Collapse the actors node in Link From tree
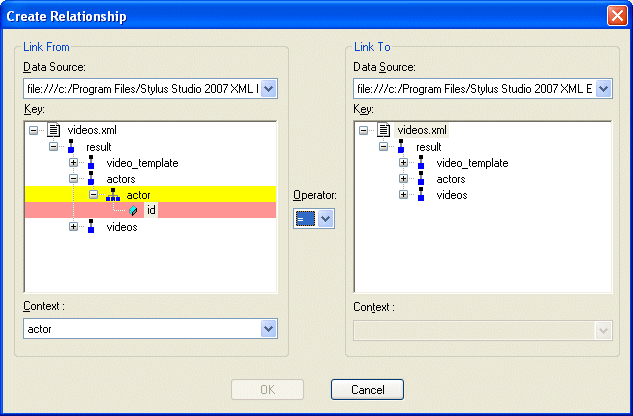Image resolution: width=633 pixels, height=416 pixels. [x=74, y=179]
